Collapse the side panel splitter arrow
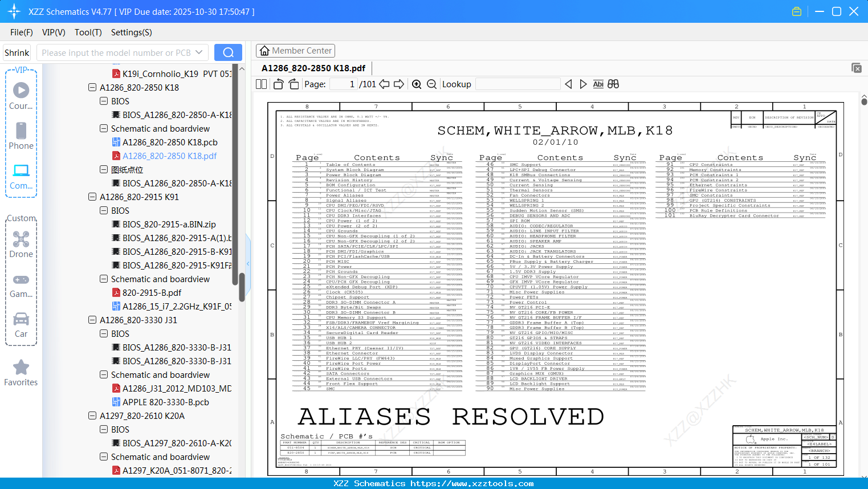 click(x=248, y=264)
